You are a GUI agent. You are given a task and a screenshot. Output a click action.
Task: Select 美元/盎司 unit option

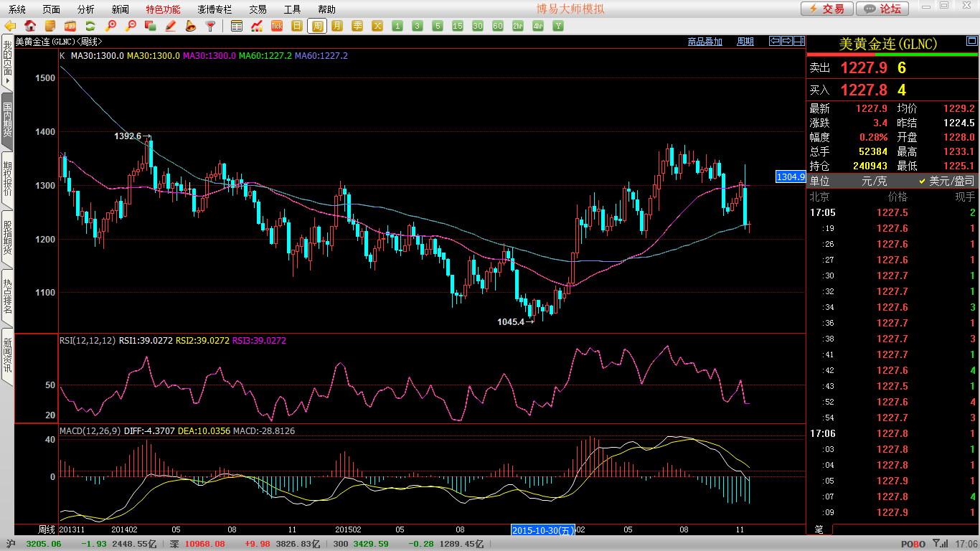tap(947, 182)
